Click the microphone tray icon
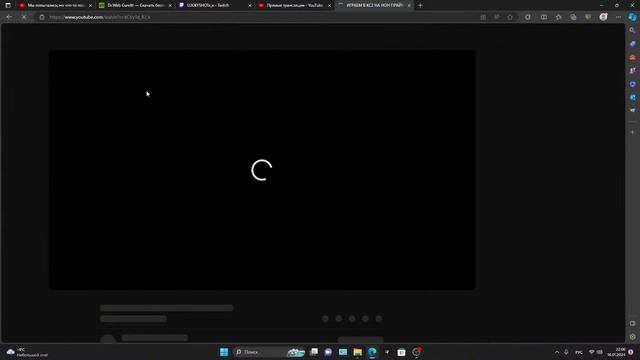Image resolution: width=640 pixels, height=360 pixels. tap(566, 352)
